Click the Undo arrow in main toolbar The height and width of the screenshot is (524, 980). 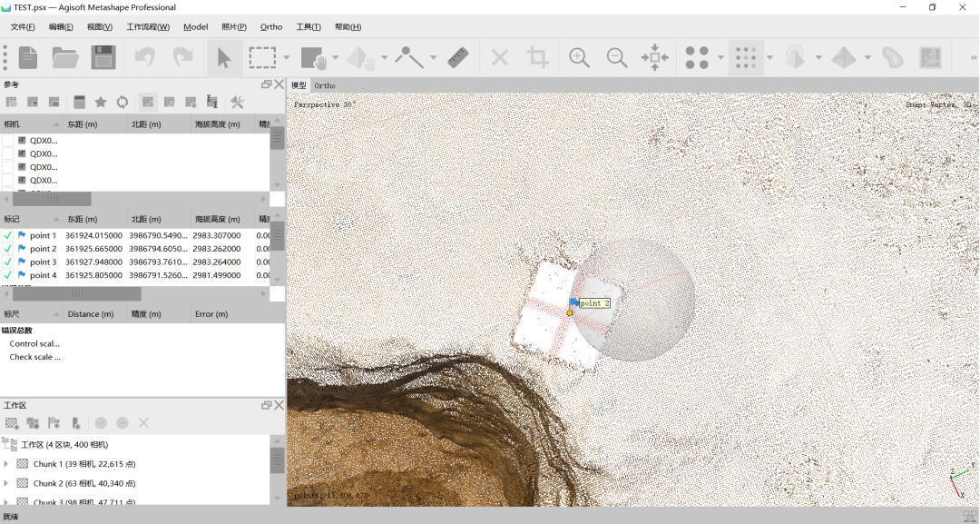click(x=145, y=57)
